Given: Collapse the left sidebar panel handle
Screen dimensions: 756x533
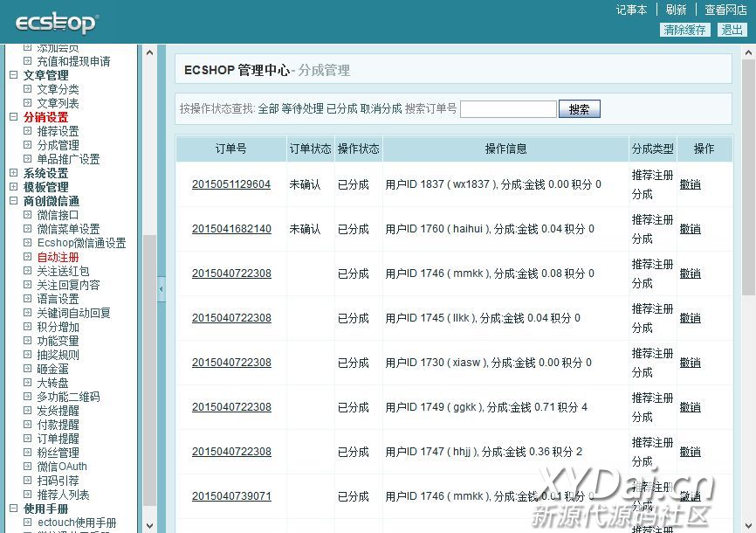Looking at the screenshot, I should (161, 289).
